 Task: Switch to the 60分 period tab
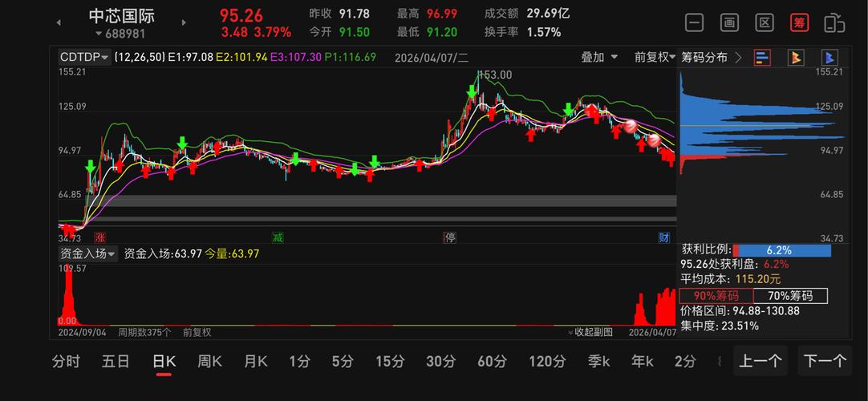pyautogui.click(x=492, y=362)
